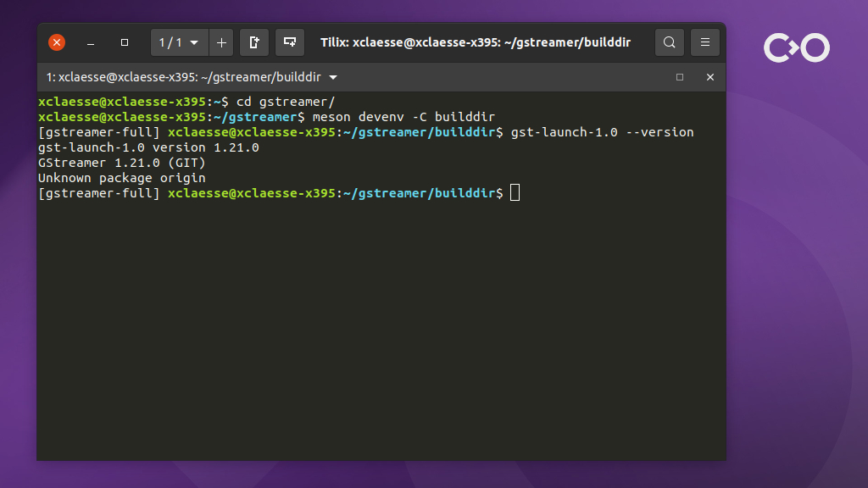868x488 pixels.
Task: Minimize the Tilix window
Action: point(91,42)
